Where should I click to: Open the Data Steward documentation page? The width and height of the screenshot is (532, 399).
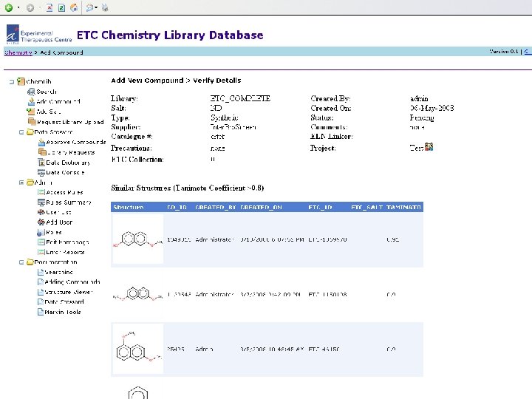pyautogui.click(x=64, y=302)
